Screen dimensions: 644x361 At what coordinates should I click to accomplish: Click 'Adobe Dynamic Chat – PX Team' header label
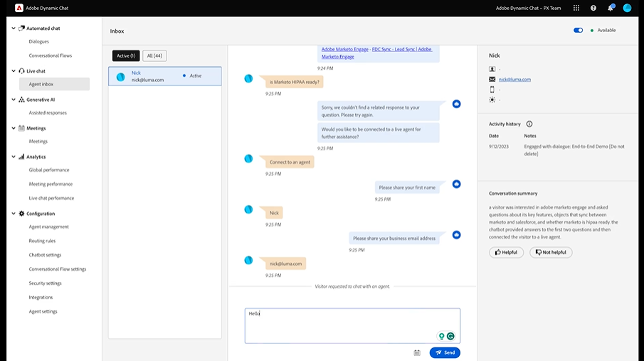[x=528, y=8]
